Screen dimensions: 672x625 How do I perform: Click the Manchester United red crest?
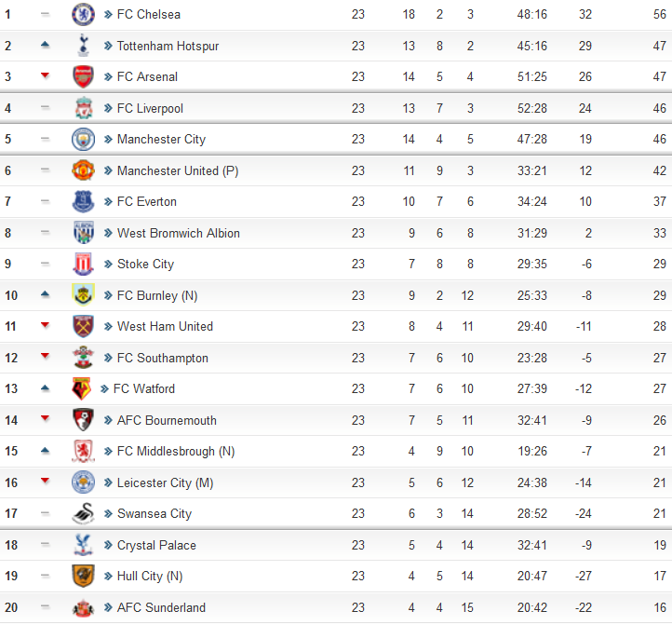click(83, 170)
